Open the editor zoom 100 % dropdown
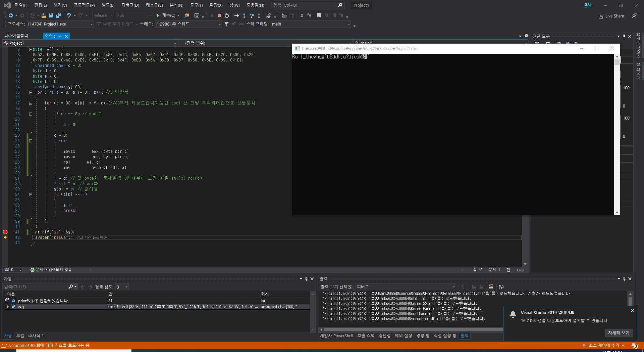The width and height of the screenshot is (644, 352). click(x=12, y=270)
